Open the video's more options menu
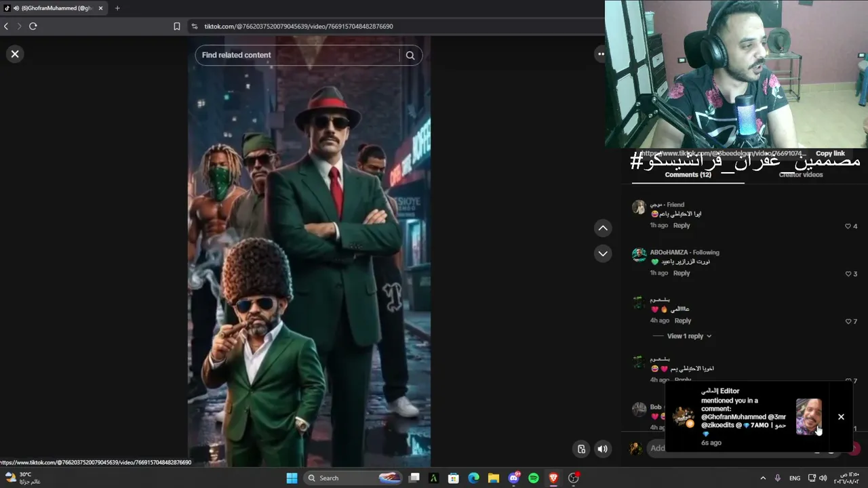The image size is (868, 488). [600, 54]
